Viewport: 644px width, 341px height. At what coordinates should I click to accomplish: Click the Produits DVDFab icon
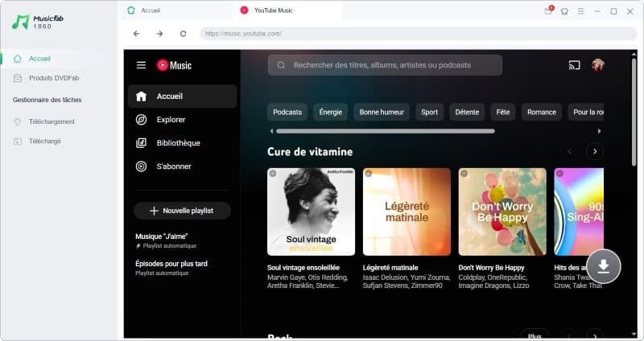click(x=17, y=78)
